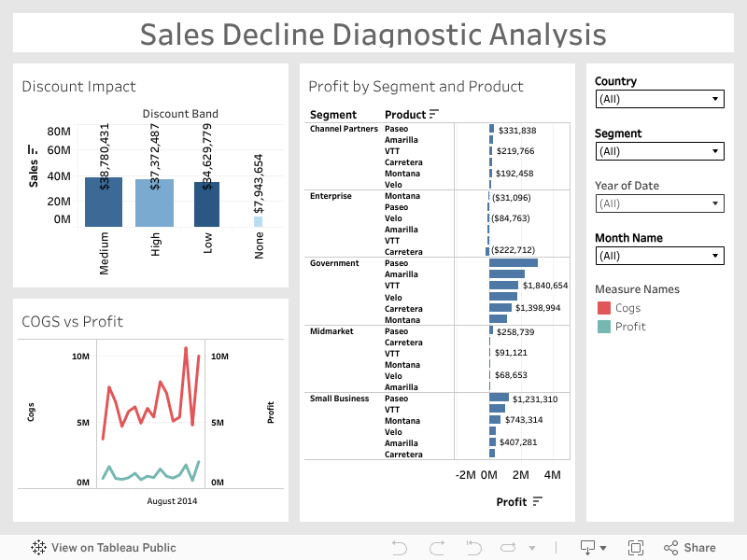Click the undo arrow in bottom toolbar
The image size is (747, 560).
[x=400, y=548]
